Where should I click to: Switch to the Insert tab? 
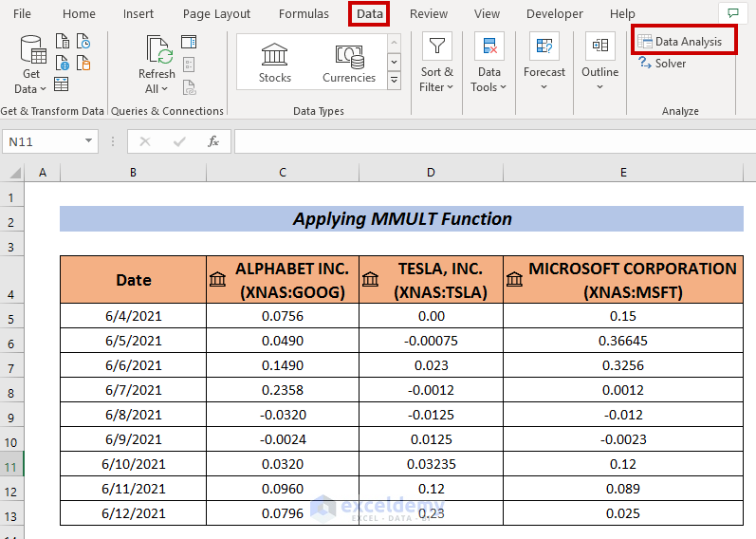coord(138,13)
